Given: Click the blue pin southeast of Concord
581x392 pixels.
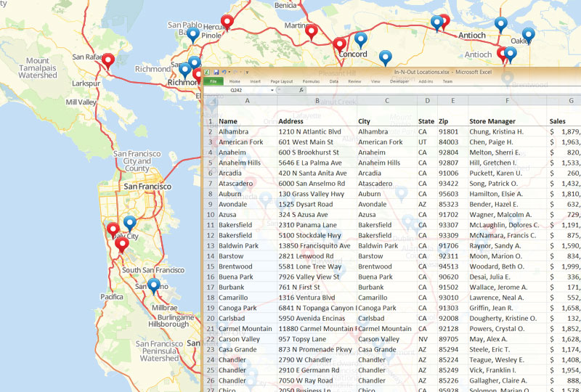Looking at the screenshot, I should tap(386, 57).
